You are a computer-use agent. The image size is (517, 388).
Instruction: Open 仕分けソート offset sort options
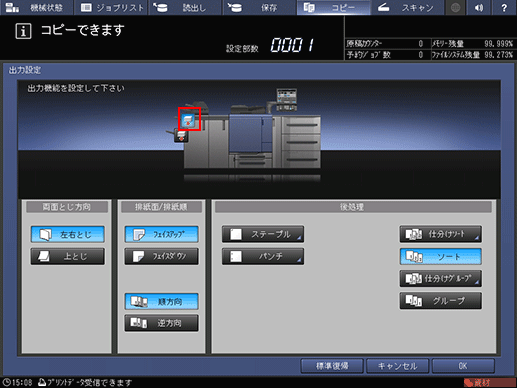tap(441, 234)
